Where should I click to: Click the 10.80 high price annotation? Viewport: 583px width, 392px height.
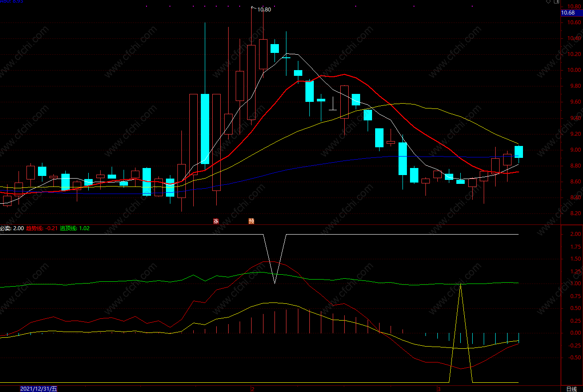pyautogui.click(x=264, y=9)
